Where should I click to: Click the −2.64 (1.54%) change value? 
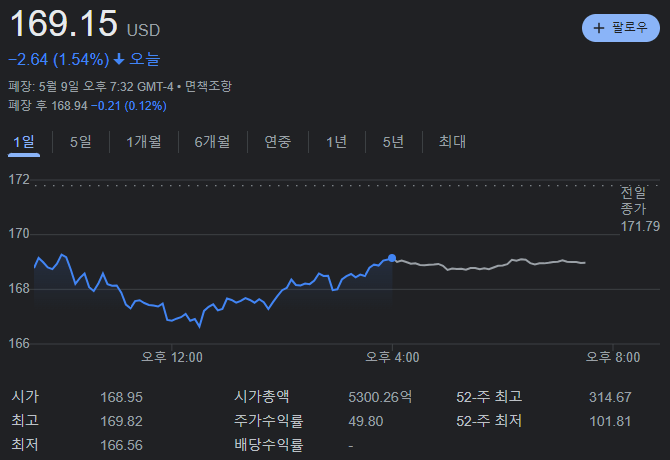[x=59, y=59]
